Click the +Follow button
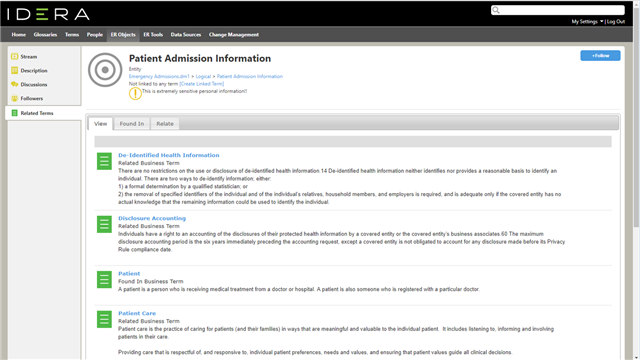640x360 pixels. click(600, 56)
